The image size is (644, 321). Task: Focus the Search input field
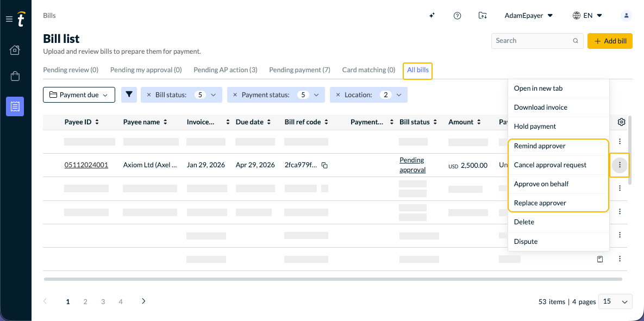point(537,41)
